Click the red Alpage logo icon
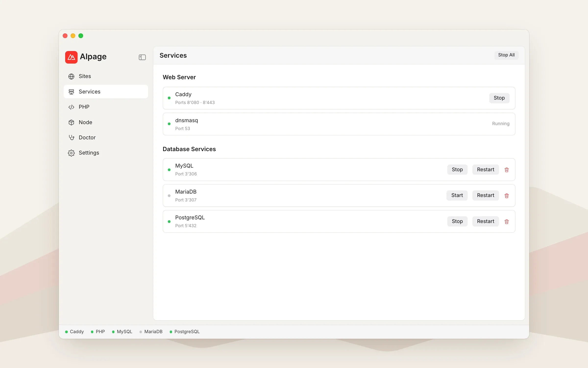 [71, 57]
